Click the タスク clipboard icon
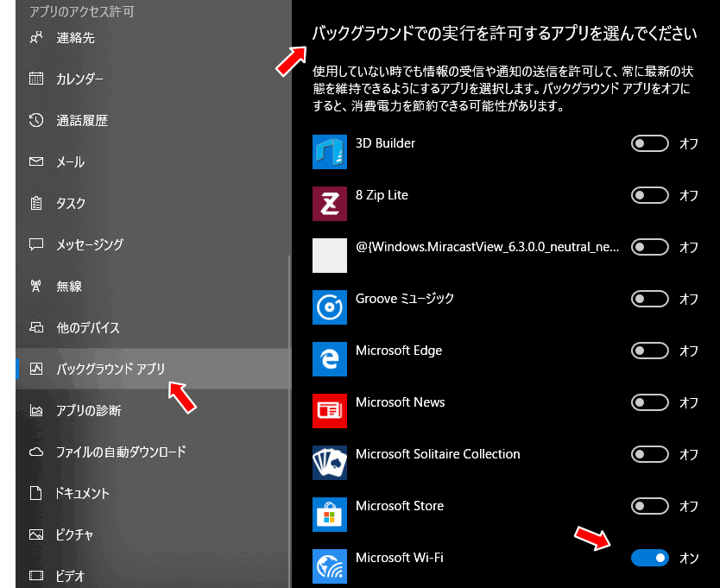The width and height of the screenshot is (720, 588). point(35,203)
